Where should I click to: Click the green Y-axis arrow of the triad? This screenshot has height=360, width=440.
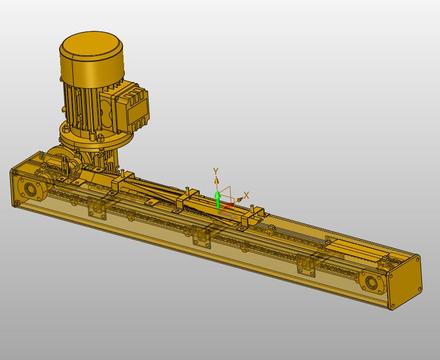(x=217, y=200)
